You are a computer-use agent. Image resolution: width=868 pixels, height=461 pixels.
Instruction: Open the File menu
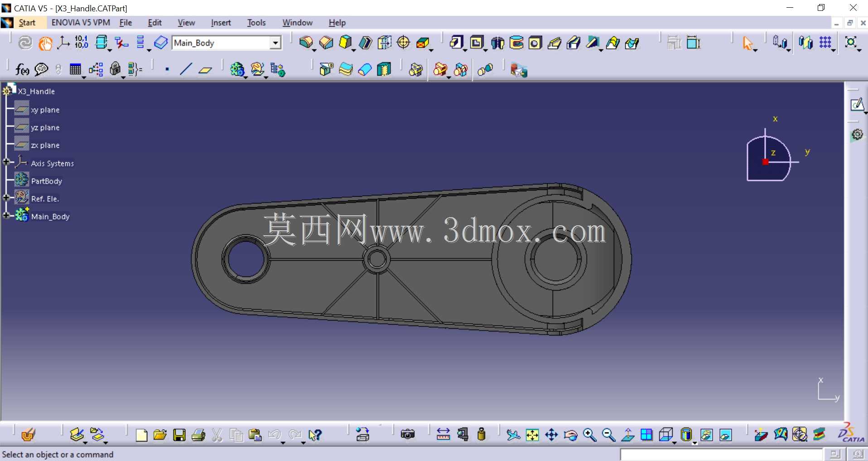pyautogui.click(x=125, y=23)
